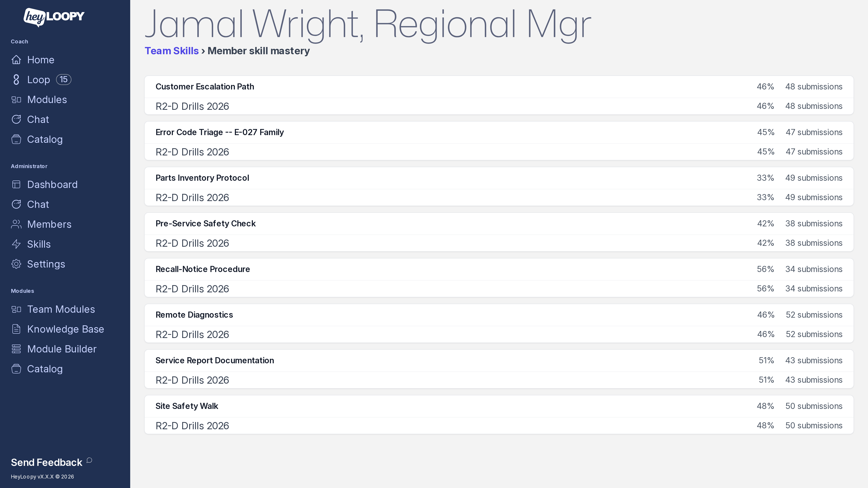Click the Loop badge showing 15

64,80
